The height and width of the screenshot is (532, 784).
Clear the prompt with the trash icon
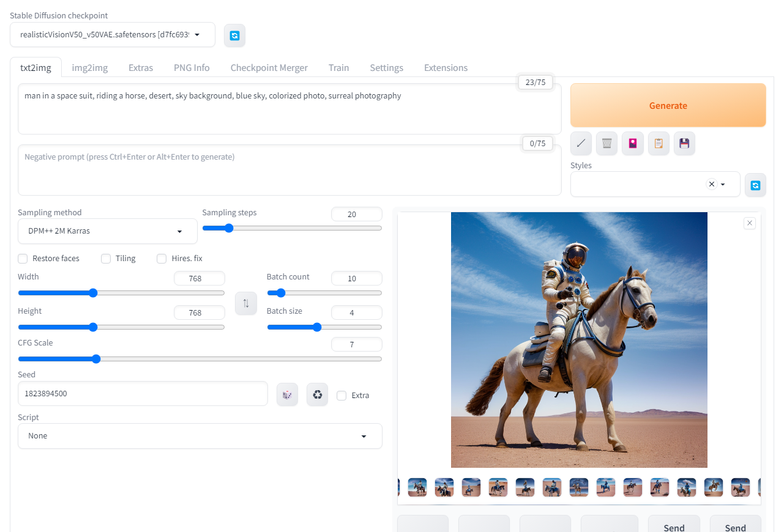(x=607, y=143)
